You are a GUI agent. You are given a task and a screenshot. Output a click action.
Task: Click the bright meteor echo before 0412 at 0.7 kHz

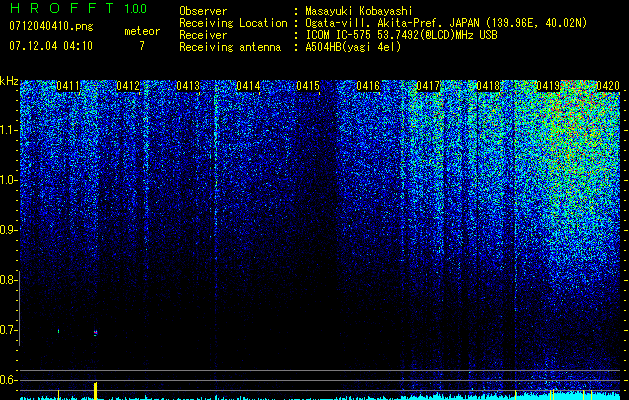click(x=95, y=333)
